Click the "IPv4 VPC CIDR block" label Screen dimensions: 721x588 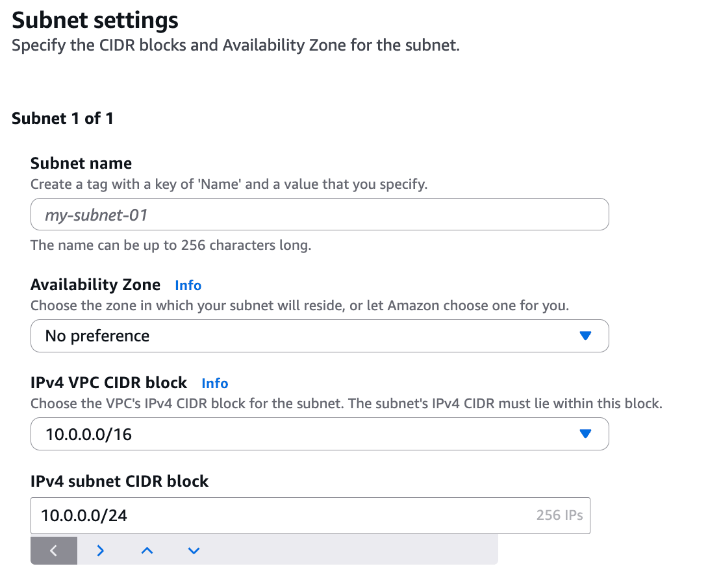pos(108,383)
